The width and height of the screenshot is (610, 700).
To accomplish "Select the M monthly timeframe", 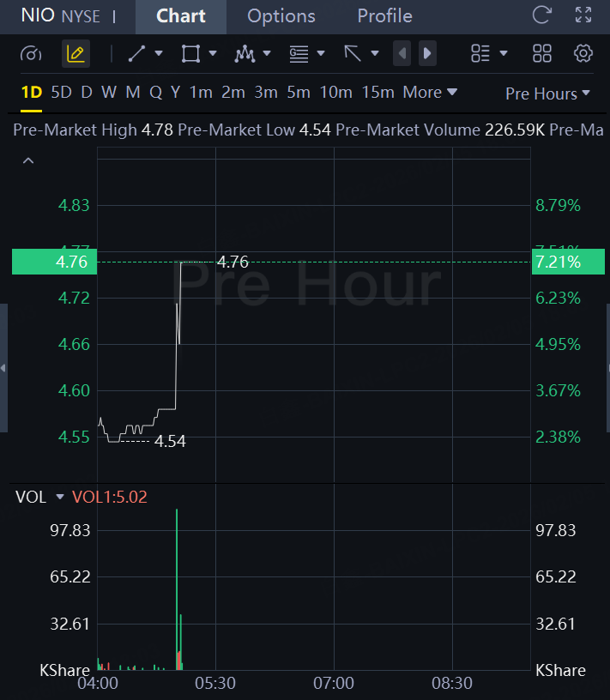I will tap(133, 93).
